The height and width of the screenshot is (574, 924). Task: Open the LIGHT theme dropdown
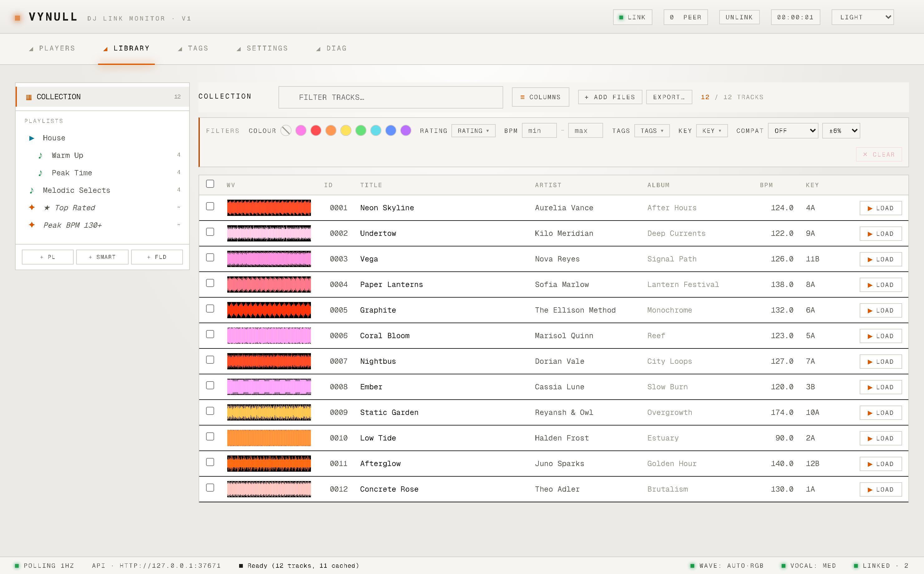[x=863, y=17]
